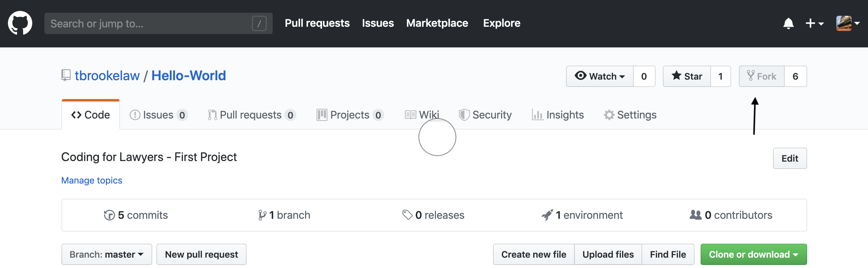Open the user avatar menu
Viewport: 868px width, 268px height.
[848, 23]
